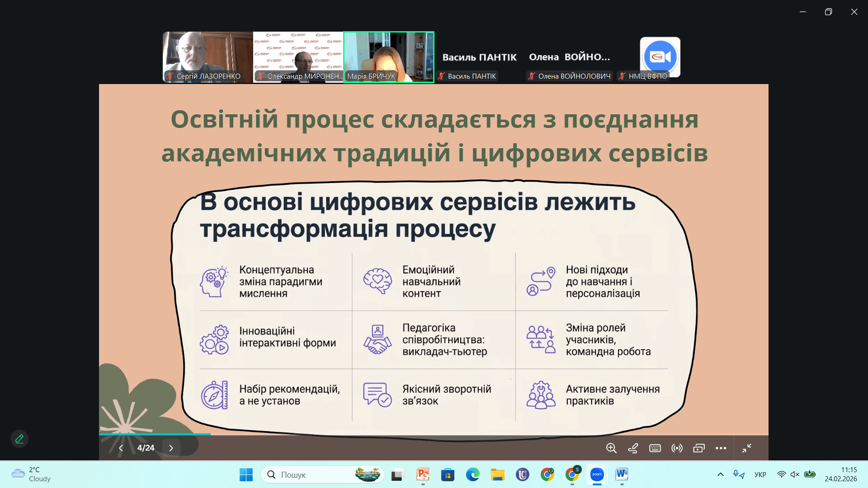Open the three-dots more options menu
868x488 pixels.
click(721, 448)
